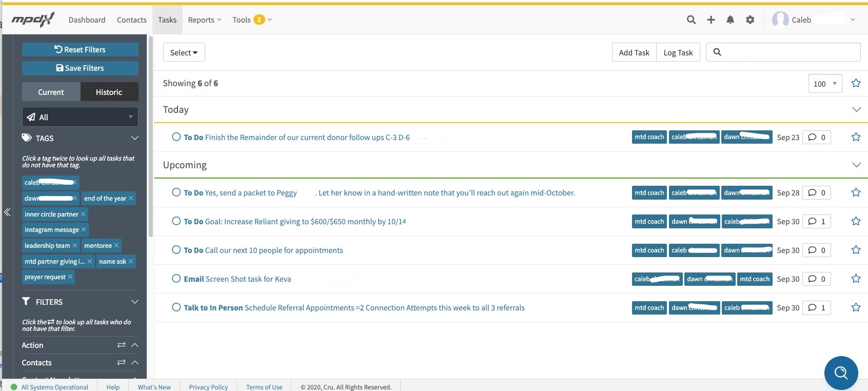Image resolution: width=868 pixels, height=391 pixels.
Task: Click the search magnifier icon in top navigation
Action: point(691,20)
